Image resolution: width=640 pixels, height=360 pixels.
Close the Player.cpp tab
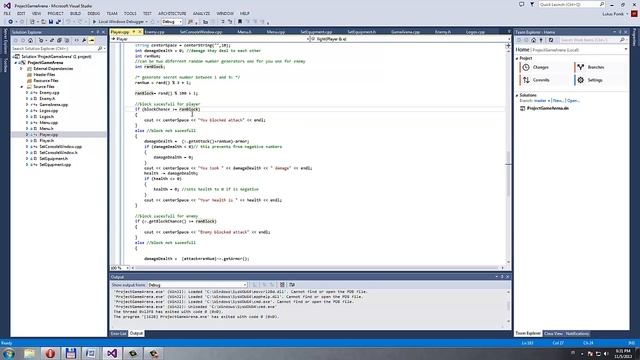point(140,32)
